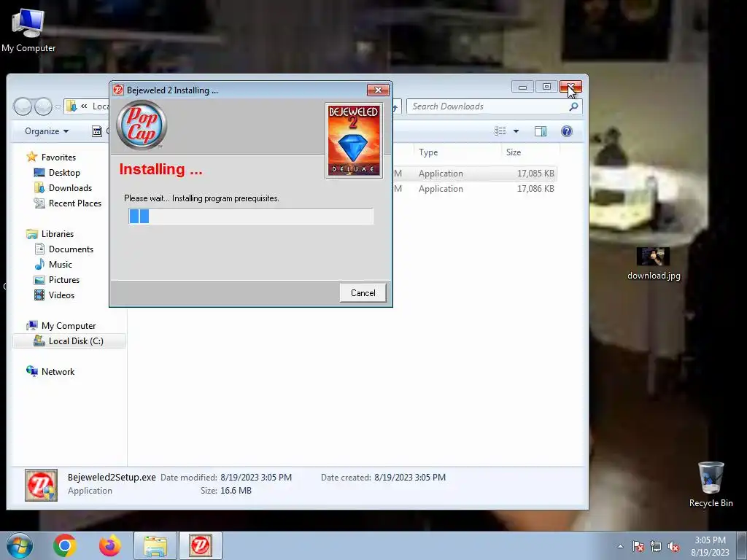747x560 pixels.
Task: Open the Windows Start menu
Action: [x=20, y=545]
